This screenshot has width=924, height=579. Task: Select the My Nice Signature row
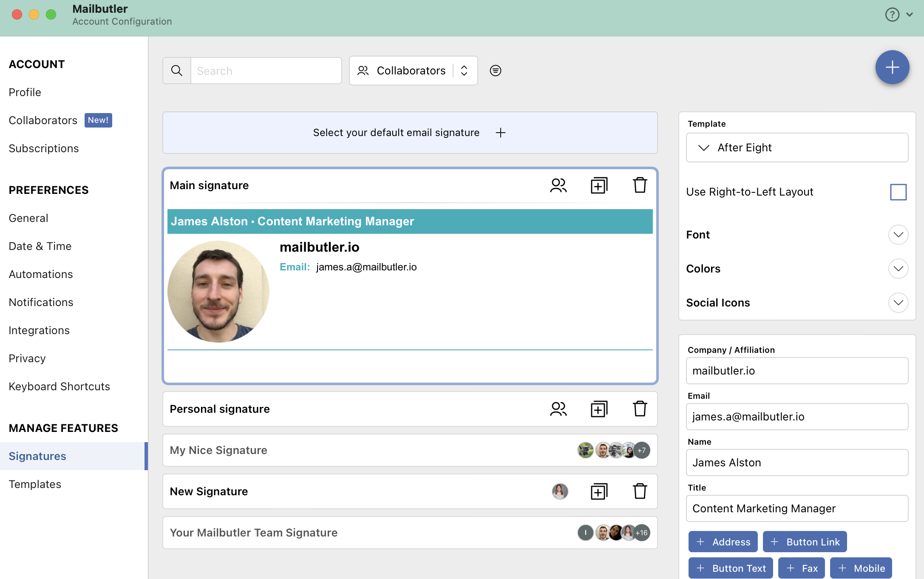(410, 450)
